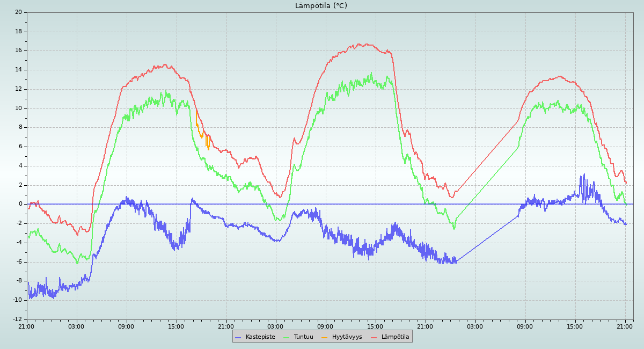Click the 10 tick label on y-axis

[18, 108]
